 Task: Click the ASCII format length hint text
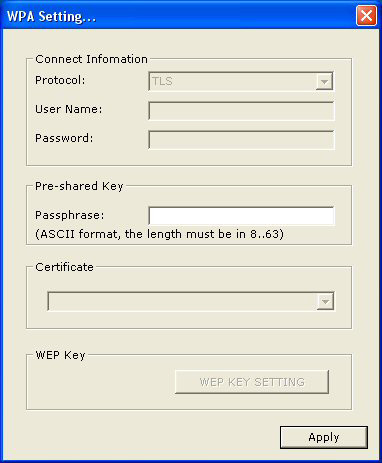[x=159, y=234]
